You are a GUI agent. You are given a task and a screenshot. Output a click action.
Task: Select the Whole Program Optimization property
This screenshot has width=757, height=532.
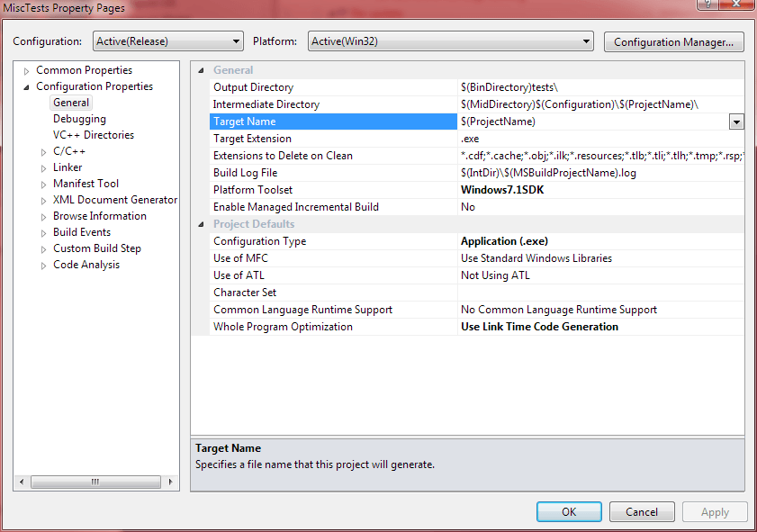[x=283, y=327]
